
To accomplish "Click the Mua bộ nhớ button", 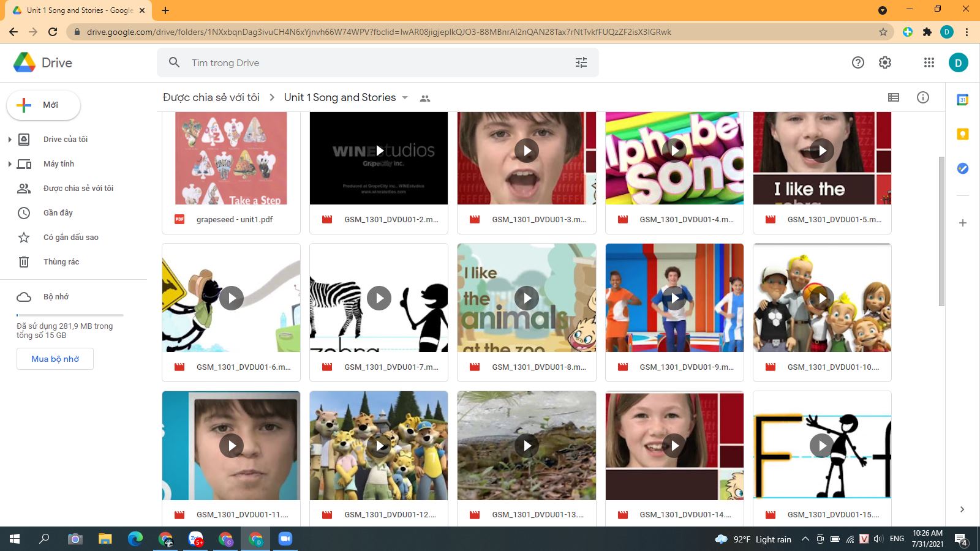I will (55, 359).
